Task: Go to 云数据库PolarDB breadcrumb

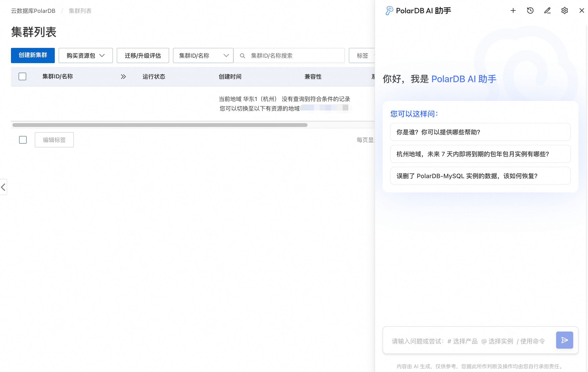Action: (x=33, y=11)
